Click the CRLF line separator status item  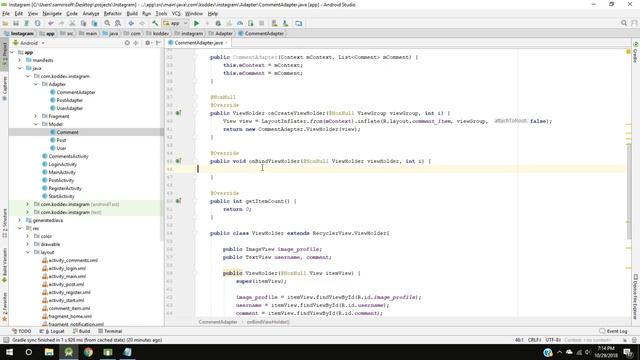[534, 340]
